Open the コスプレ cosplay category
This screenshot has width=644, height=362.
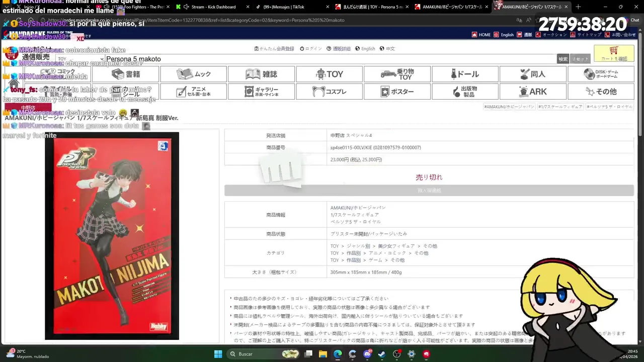[329, 92]
